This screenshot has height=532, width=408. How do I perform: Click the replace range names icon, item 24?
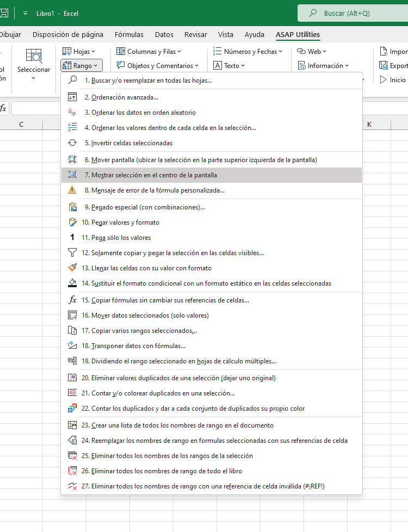coord(72,441)
